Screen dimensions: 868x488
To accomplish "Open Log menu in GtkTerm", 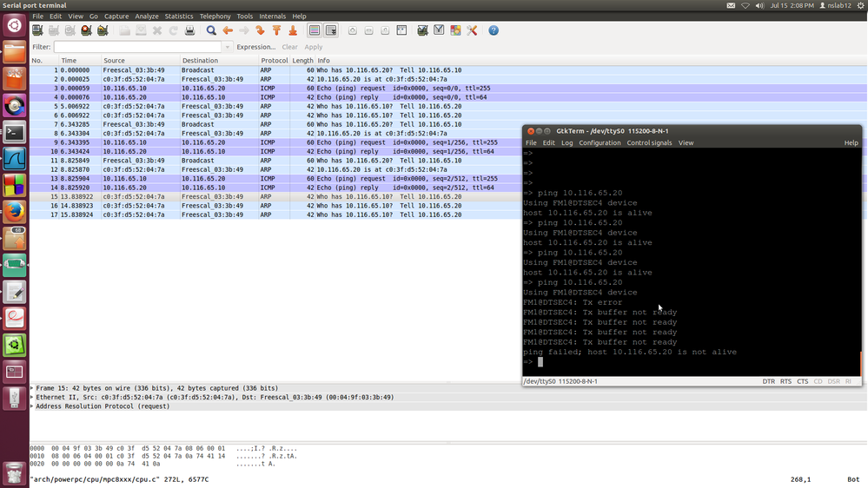I will (567, 142).
